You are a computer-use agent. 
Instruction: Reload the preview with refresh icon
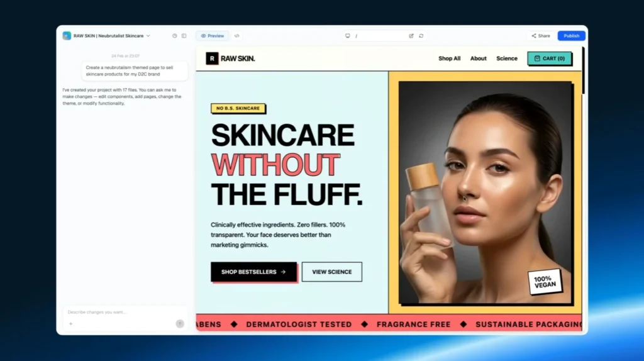(421, 36)
